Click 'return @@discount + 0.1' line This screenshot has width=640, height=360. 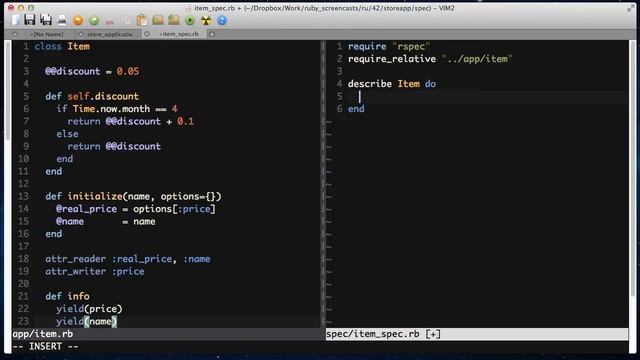131,121
